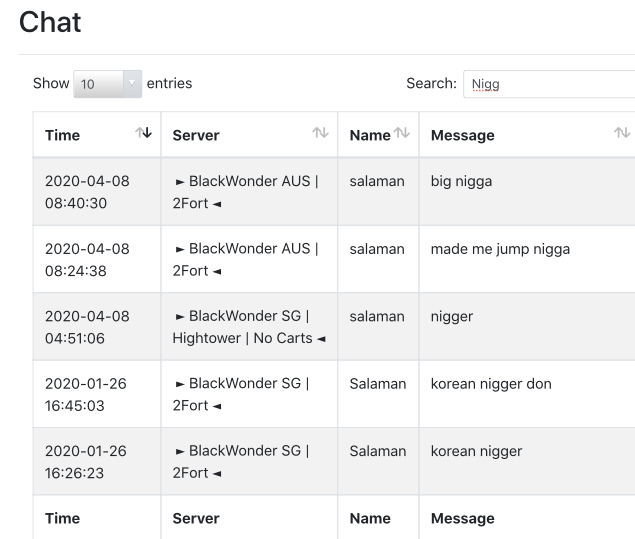The image size is (635, 539).
Task: Click the footer Time column label
Action: coord(62,518)
